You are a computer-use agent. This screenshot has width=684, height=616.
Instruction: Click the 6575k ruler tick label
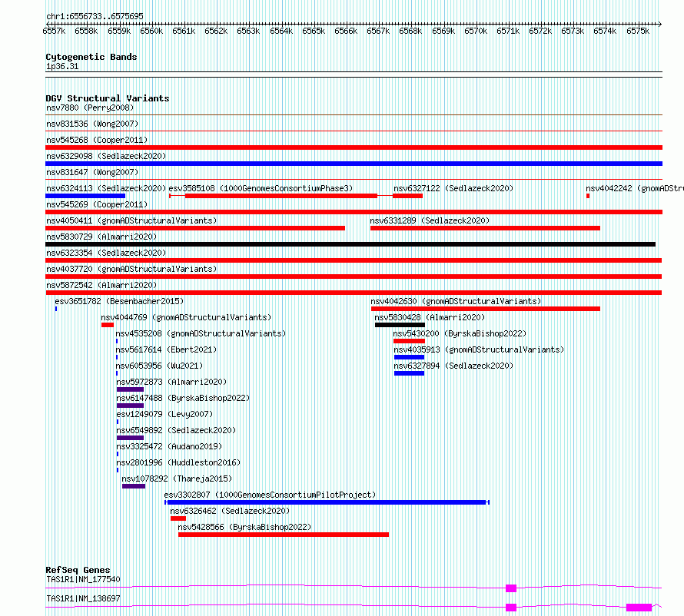638,31
